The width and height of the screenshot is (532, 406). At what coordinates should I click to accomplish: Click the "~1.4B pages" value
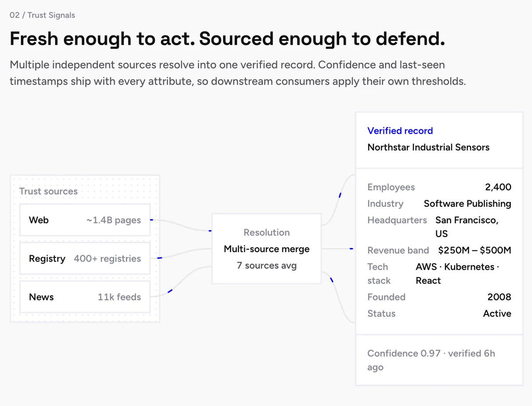[x=113, y=220]
